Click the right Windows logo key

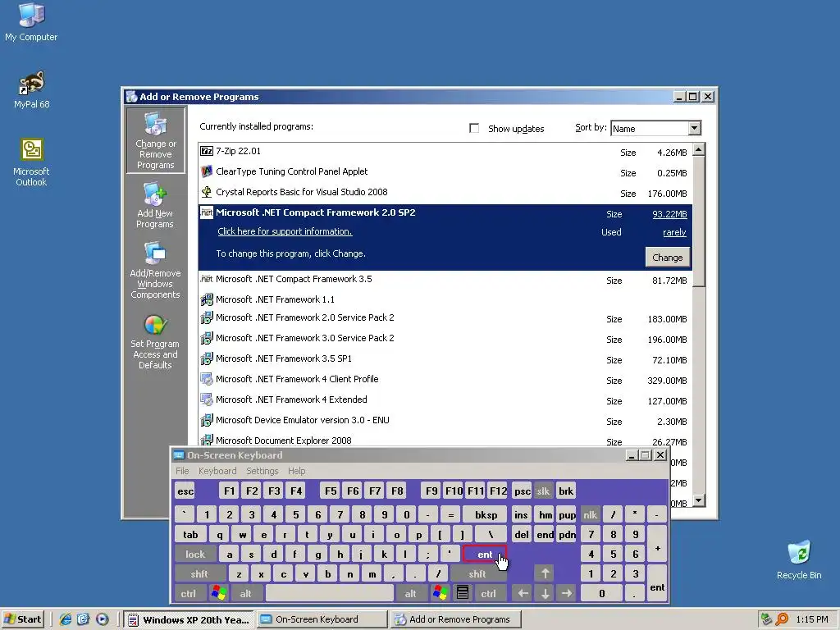coord(441,594)
